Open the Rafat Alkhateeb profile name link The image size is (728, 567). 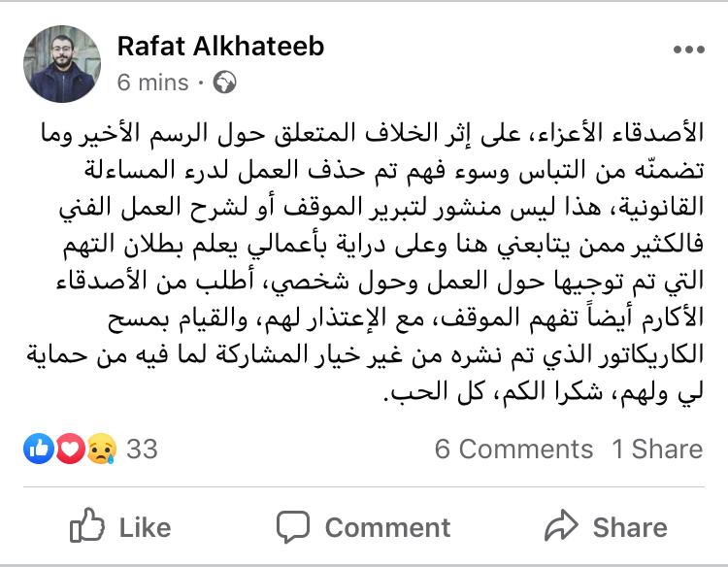click(x=220, y=46)
